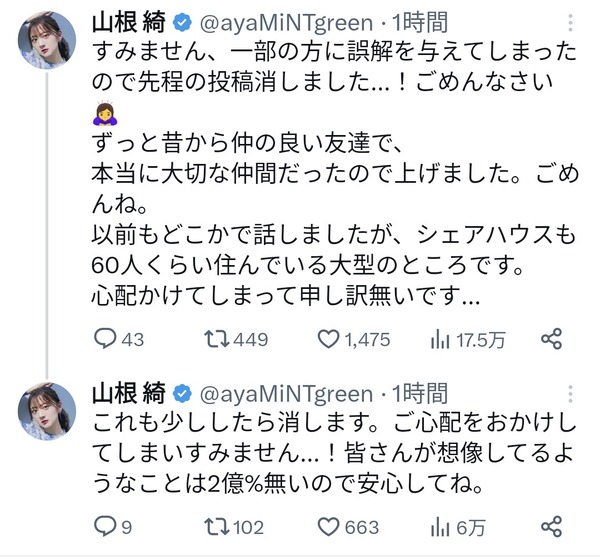Share the first tweet
600x559 pixels.
point(550,340)
